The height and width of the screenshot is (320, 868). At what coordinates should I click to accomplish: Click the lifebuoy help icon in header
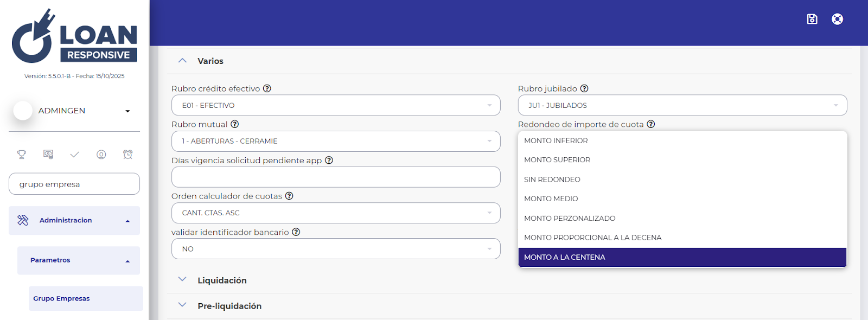click(x=837, y=20)
